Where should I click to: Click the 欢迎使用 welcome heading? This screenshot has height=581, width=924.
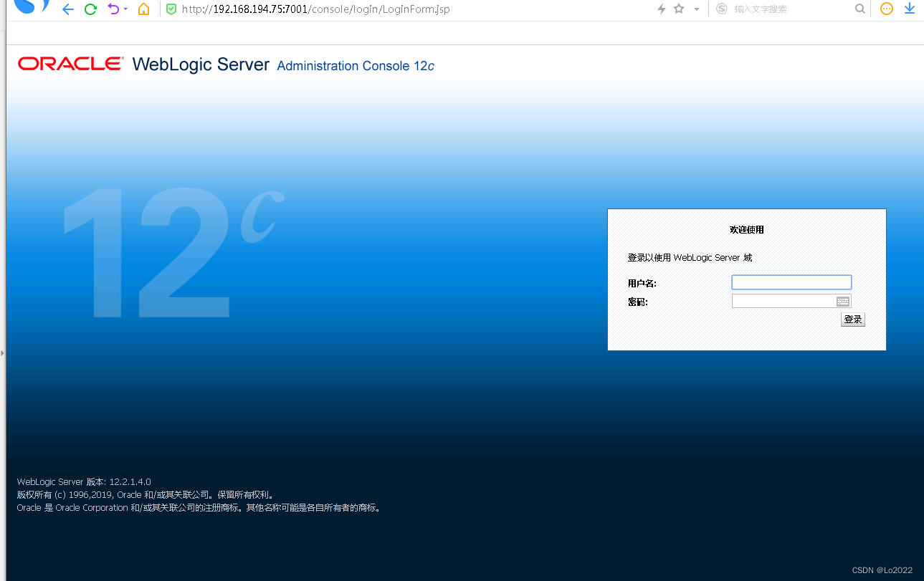pos(747,230)
